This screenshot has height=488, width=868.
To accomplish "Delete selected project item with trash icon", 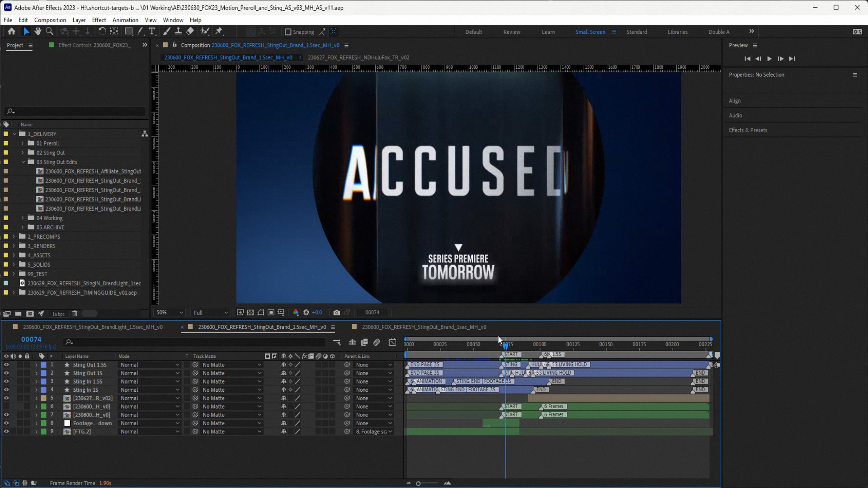I will (75, 314).
